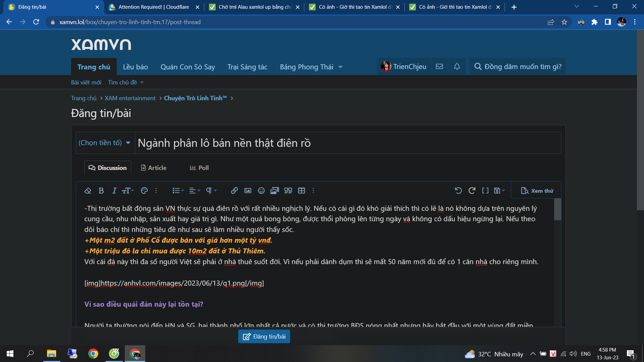Click the eraser remove-formatting icon
The height and width of the screenshot is (362, 644).
pyautogui.click(x=88, y=191)
